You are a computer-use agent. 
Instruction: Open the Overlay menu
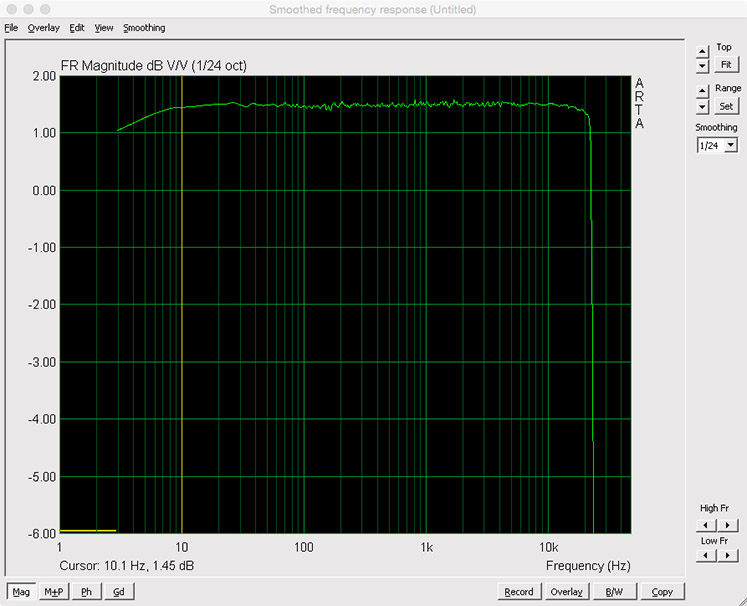(43, 28)
